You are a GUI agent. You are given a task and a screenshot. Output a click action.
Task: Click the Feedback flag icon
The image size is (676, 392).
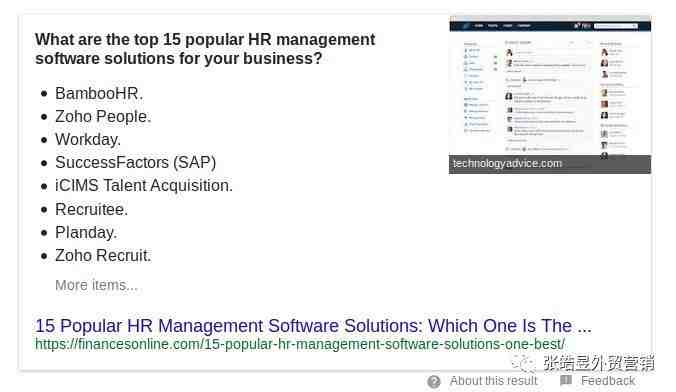[566, 380]
